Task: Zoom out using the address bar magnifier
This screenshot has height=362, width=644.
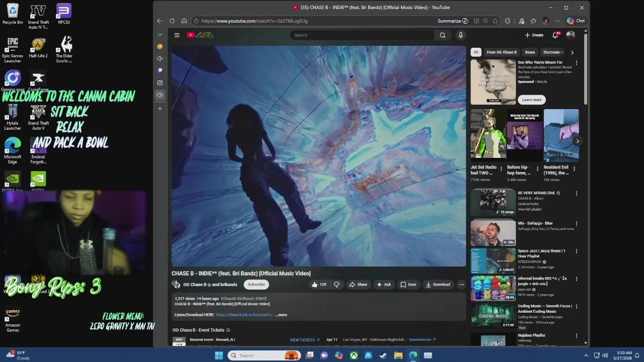Action: pyautogui.click(x=486, y=21)
